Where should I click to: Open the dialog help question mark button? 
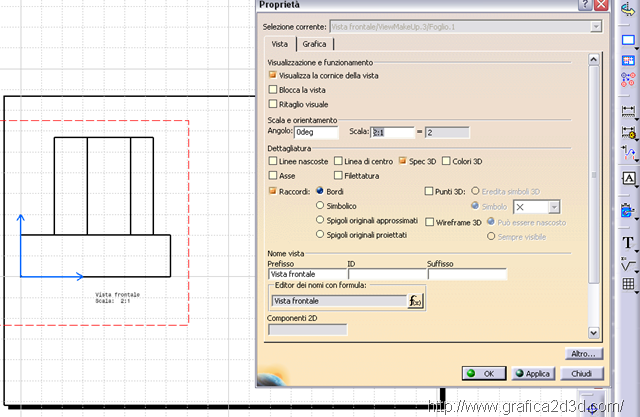click(x=583, y=6)
